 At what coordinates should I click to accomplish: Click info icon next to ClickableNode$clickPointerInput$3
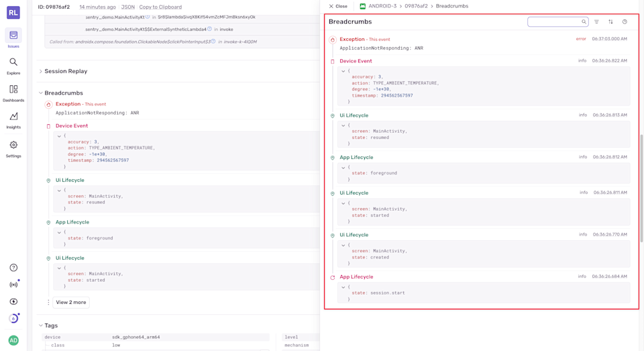click(213, 41)
